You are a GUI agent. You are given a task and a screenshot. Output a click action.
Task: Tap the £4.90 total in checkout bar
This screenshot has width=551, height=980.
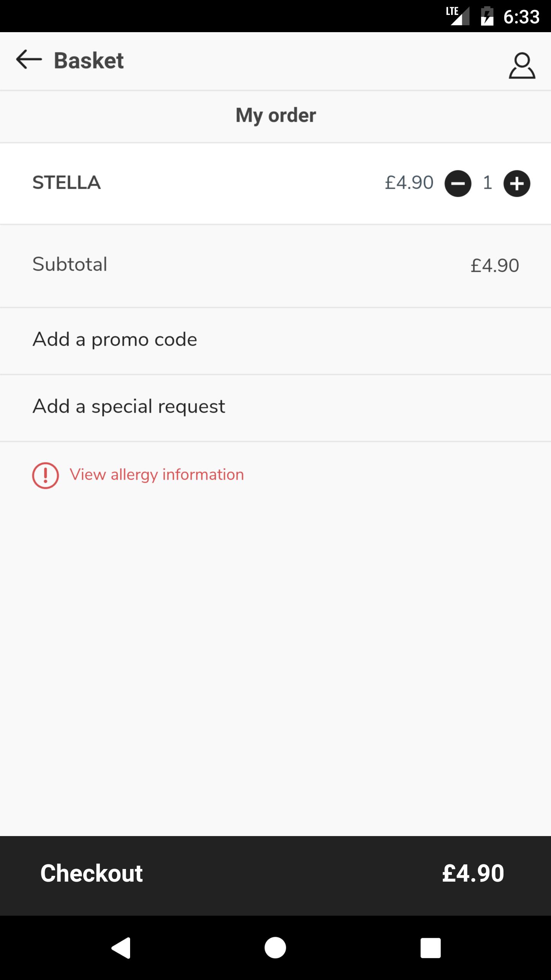[473, 874]
